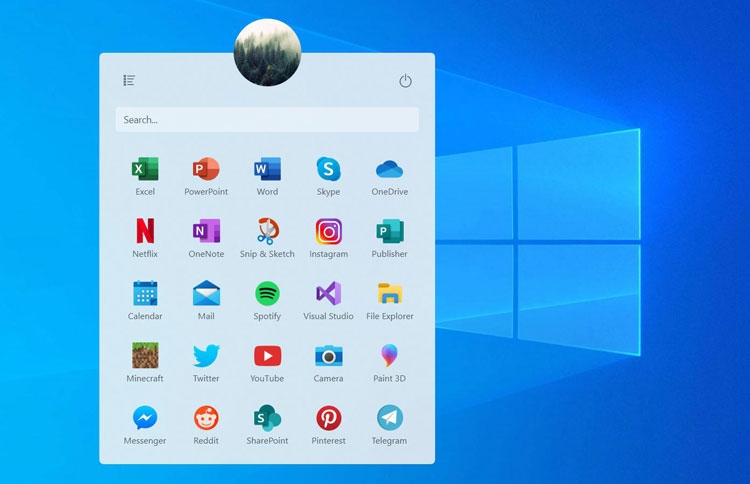Start Skype from the Start menu
The image size is (750, 484).
328,170
